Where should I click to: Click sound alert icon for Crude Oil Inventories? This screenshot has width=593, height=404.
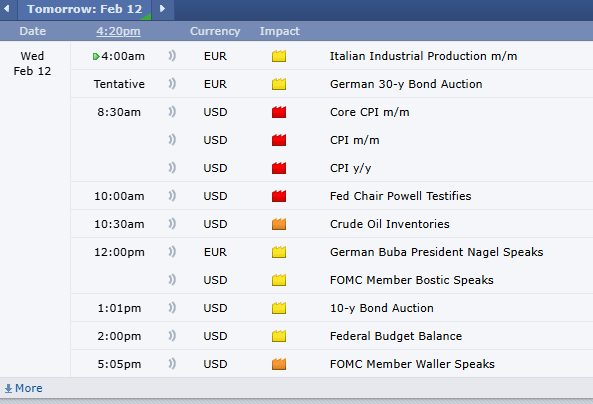tap(172, 224)
